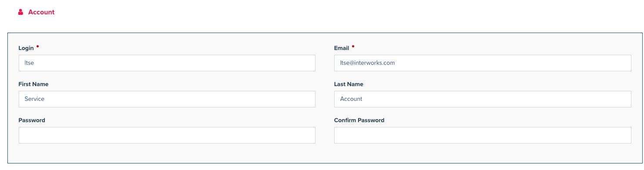
Task: Click the Confirm Password label
Action: [x=359, y=120]
